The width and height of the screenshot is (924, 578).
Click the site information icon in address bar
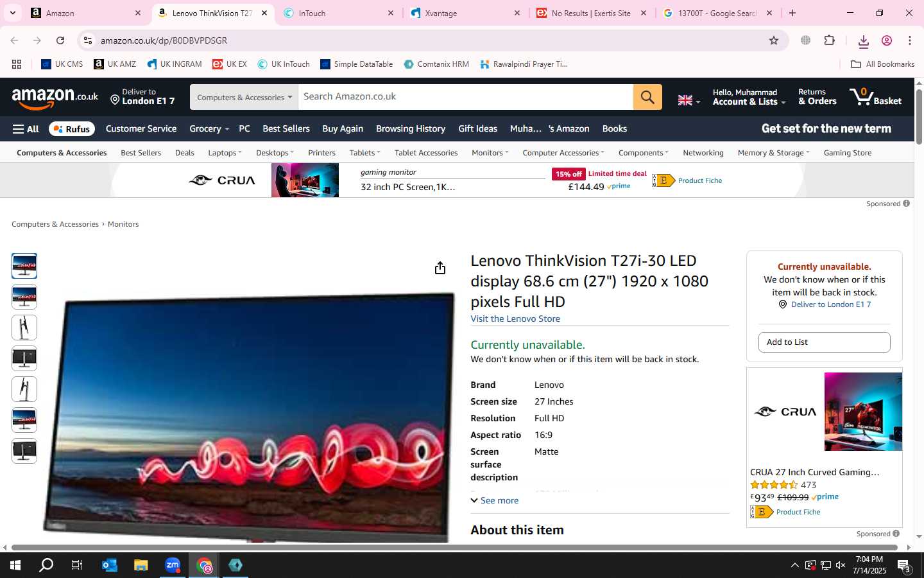[88, 40]
